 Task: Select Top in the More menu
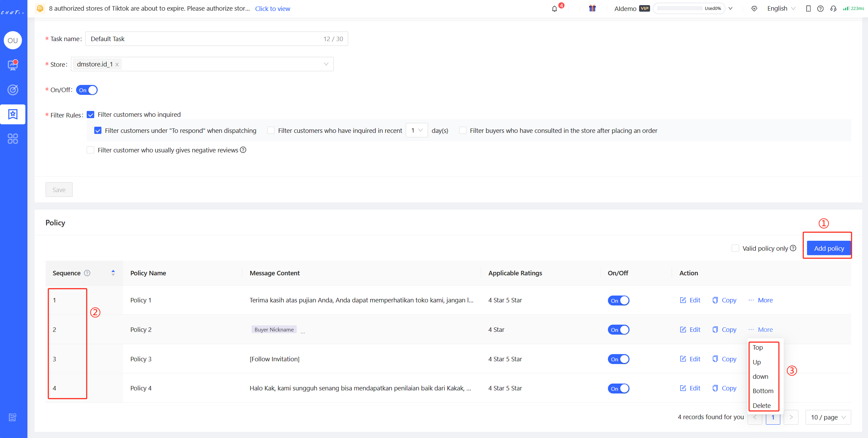point(764,347)
